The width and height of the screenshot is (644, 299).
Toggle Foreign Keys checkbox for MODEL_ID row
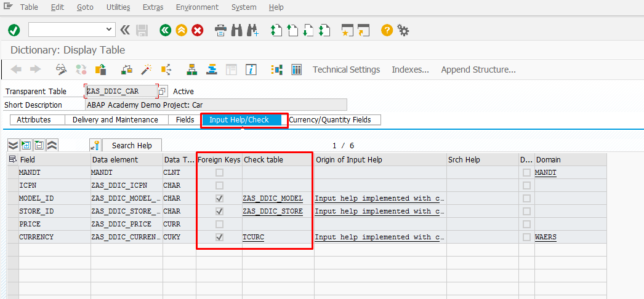[x=219, y=198]
